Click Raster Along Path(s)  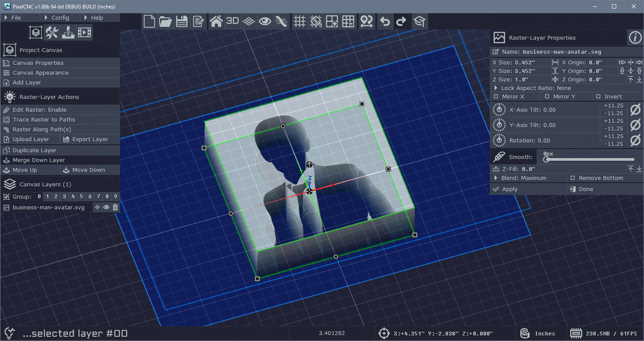pyautogui.click(x=60, y=129)
